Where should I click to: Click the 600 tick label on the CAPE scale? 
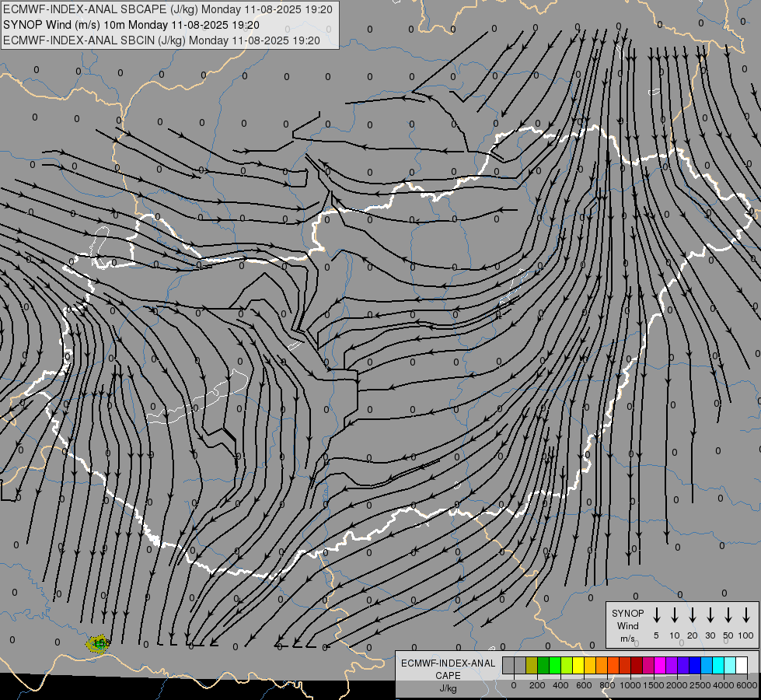point(584,685)
